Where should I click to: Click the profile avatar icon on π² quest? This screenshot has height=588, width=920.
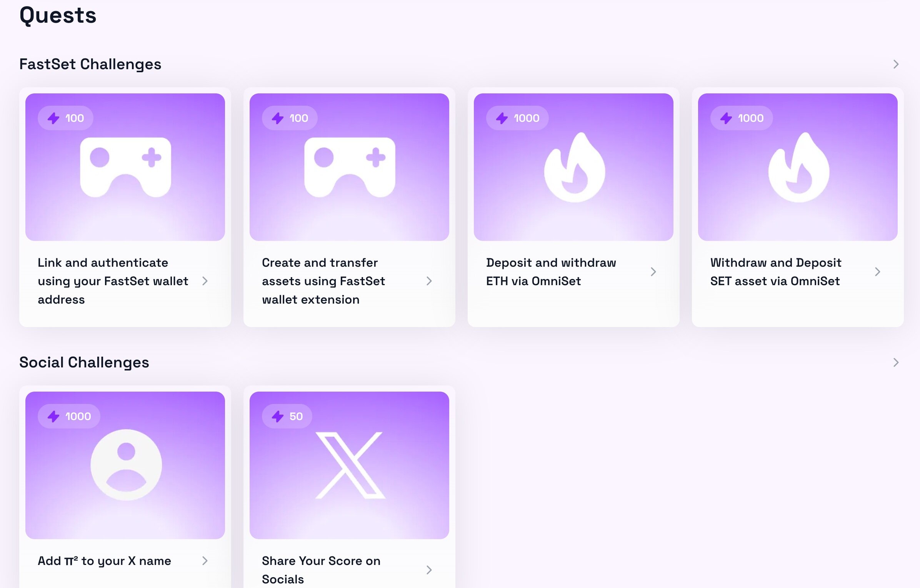tap(126, 465)
